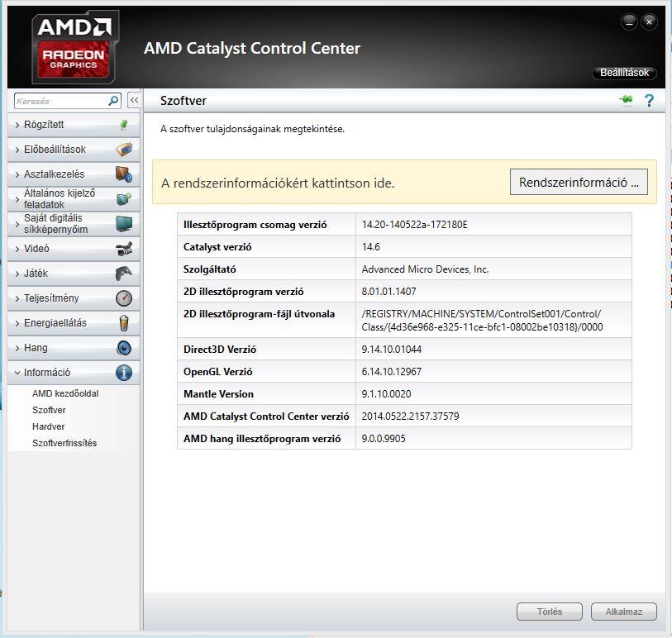Image resolution: width=672 pixels, height=638 pixels.
Task: Click the Mantle Version label
Action: coord(218,393)
